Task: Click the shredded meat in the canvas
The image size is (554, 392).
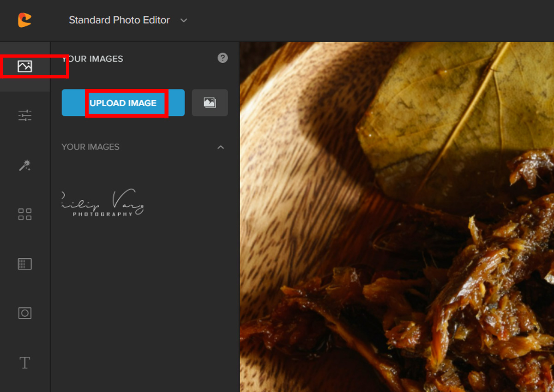Action: [462, 300]
